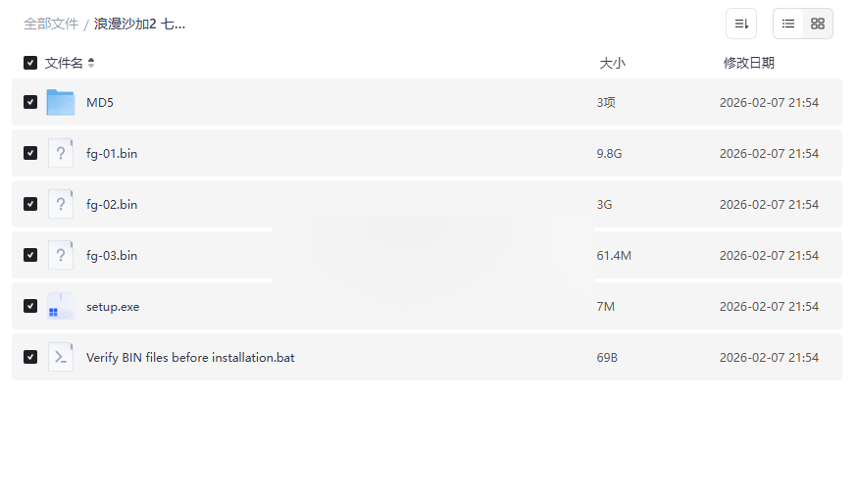Click the fg-03.bin unknown file icon
The height and width of the screenshot is (504, 857).
click(61, 255)
